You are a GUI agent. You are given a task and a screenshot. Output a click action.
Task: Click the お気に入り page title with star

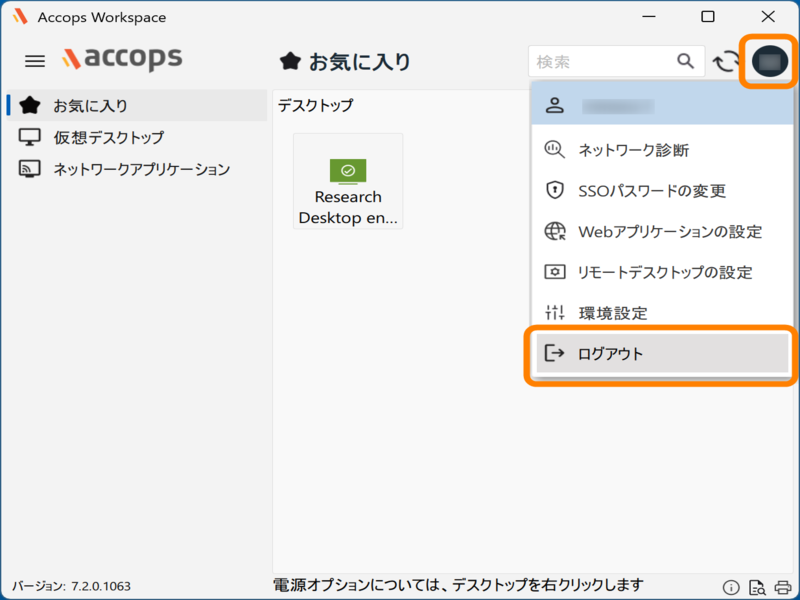click(x=345, y=62)
